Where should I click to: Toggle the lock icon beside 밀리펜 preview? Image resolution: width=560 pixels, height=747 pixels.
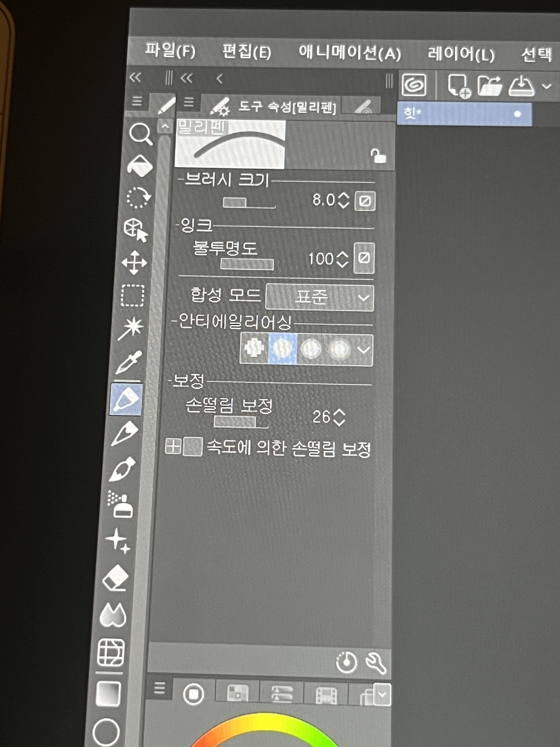point(378,155)
